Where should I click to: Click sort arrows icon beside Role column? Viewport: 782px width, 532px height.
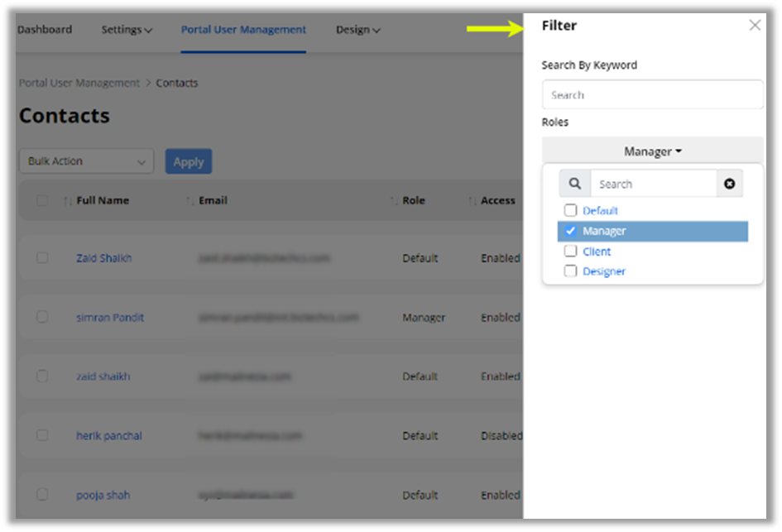click(x=394, y=201)
